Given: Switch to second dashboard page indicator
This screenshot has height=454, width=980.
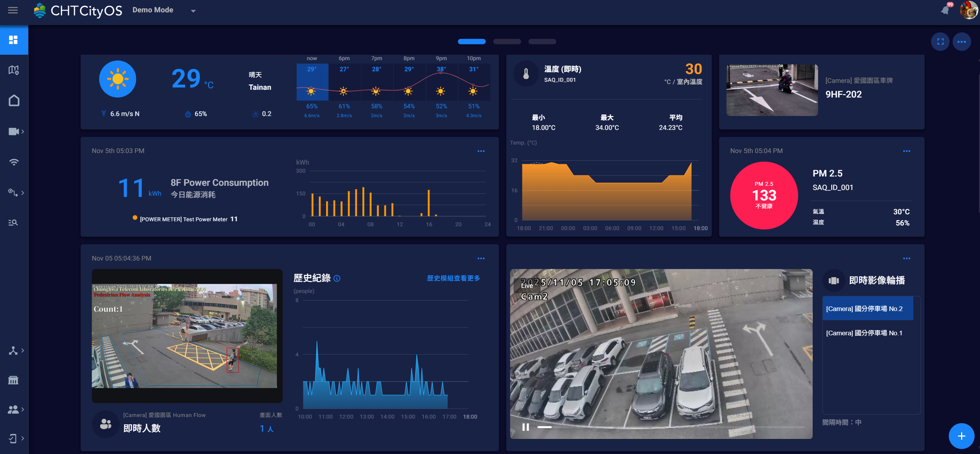Looking at the screenshot, I should [x=507, y=42].
